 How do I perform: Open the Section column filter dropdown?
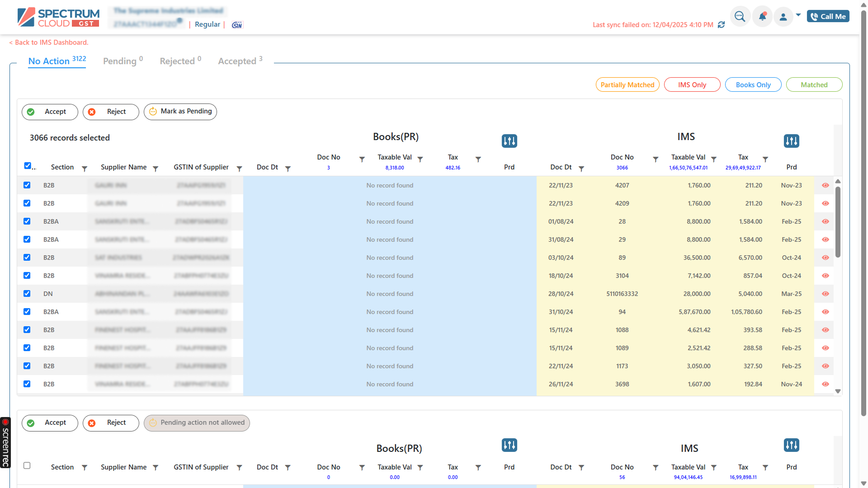pos(85,169)
